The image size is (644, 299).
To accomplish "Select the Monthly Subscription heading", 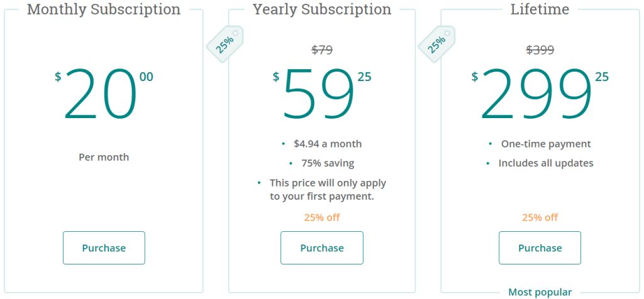I will pos(104,9).
